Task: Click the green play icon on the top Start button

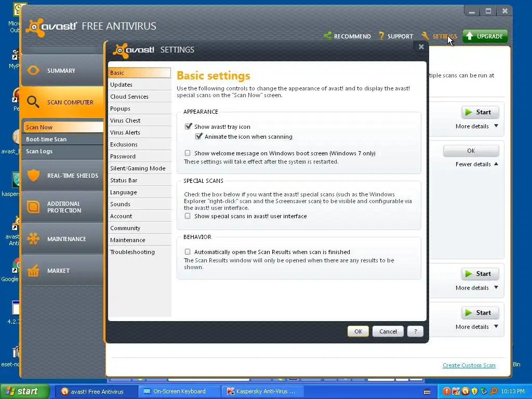Action: pyautogui.click(x=469, y=112)
